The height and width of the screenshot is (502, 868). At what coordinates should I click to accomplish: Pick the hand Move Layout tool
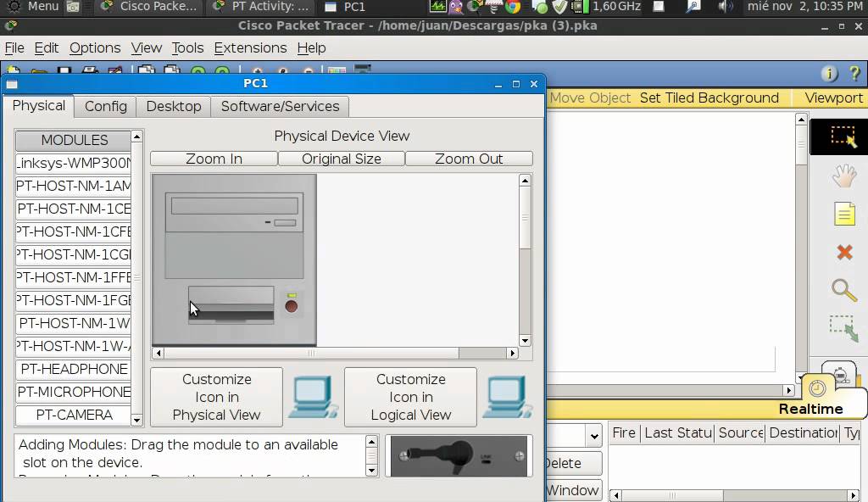tap(844, 176)
